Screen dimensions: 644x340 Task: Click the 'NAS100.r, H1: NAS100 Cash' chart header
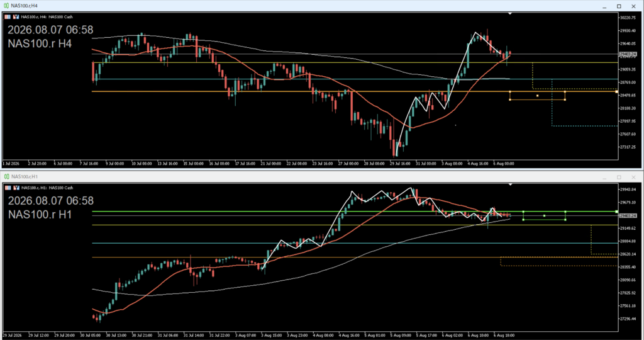coord(47,188)
